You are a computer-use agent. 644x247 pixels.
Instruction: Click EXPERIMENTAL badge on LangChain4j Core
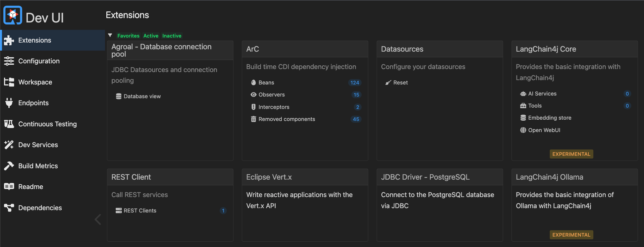pos(571,154)
